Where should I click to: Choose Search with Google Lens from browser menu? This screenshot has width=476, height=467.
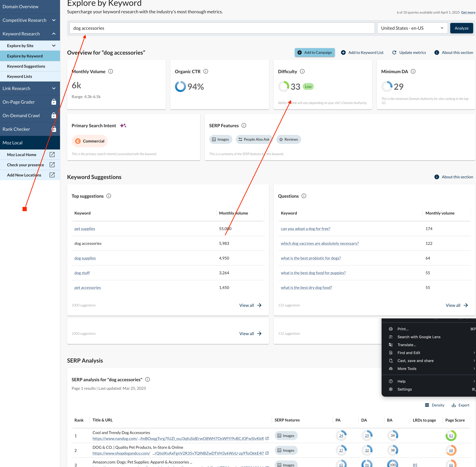pos(419,337)
